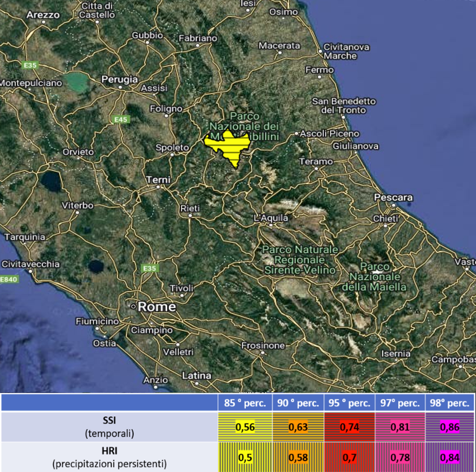
Task: Click the E35 road shield near Montepulciano
Action: [x=30, y=65]
